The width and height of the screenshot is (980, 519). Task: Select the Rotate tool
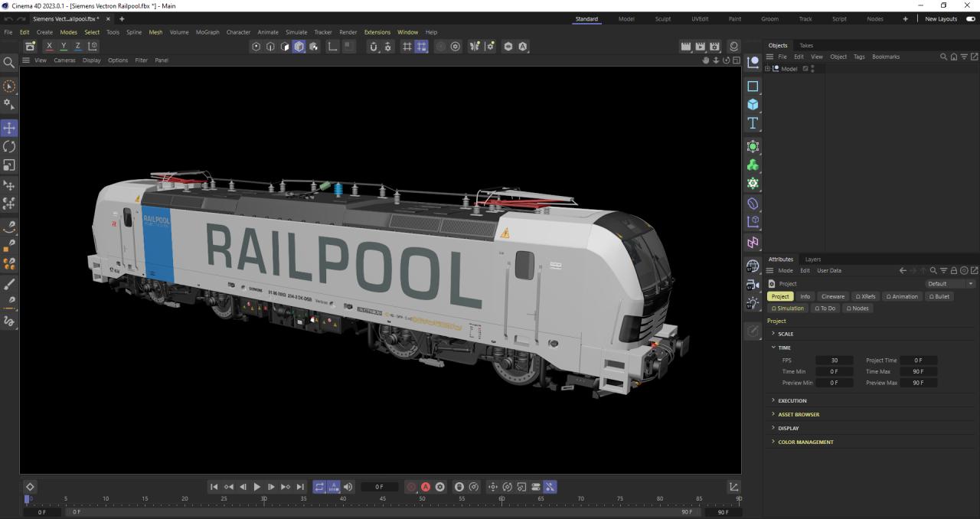pyautogui.click(x=9, y=146)
